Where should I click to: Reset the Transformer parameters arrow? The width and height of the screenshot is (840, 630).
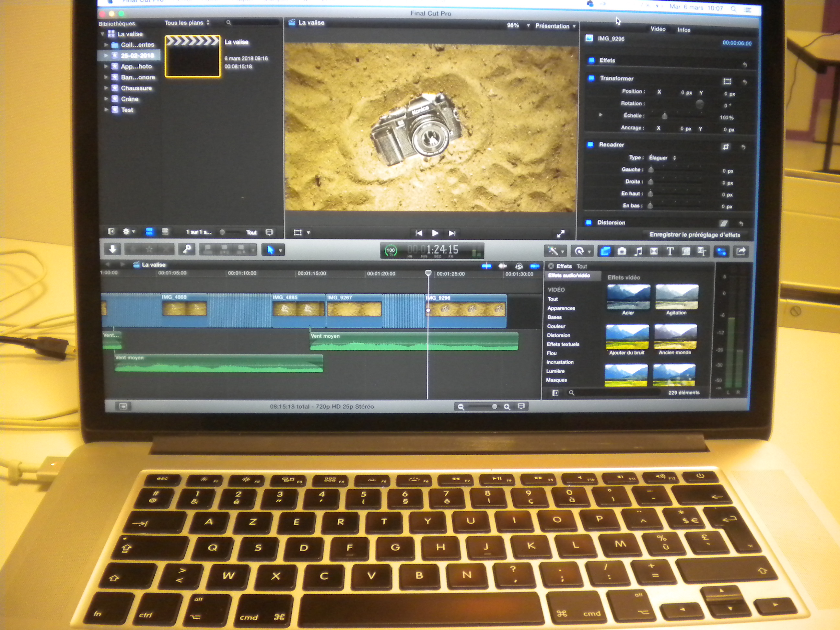click(x=744, y=82)
